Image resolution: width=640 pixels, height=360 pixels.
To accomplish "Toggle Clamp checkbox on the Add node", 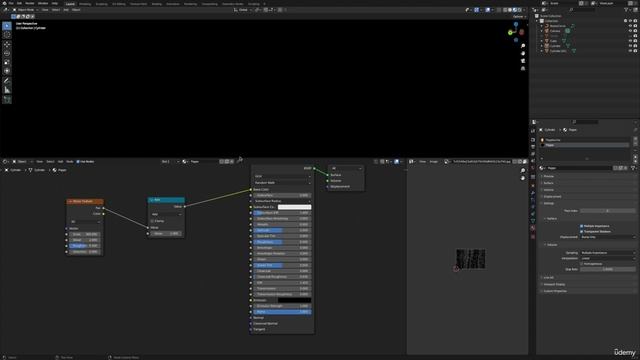I will 152,221.
